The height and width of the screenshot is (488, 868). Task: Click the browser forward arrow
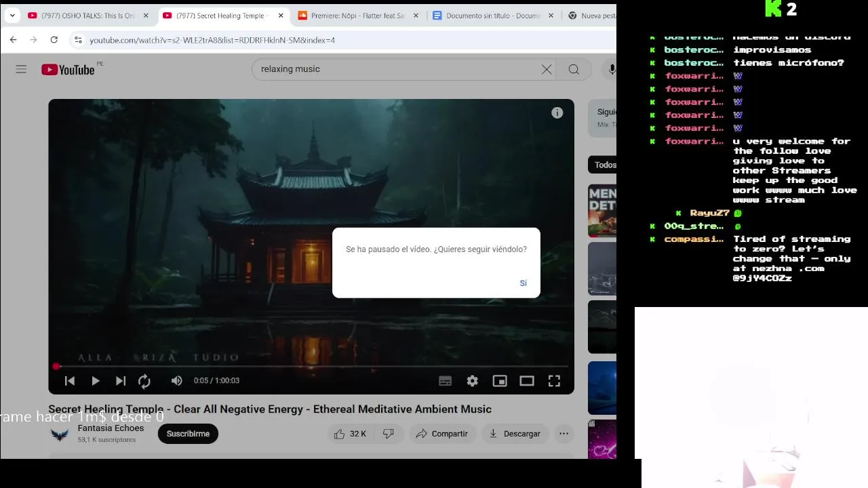(x=33, y=40)
